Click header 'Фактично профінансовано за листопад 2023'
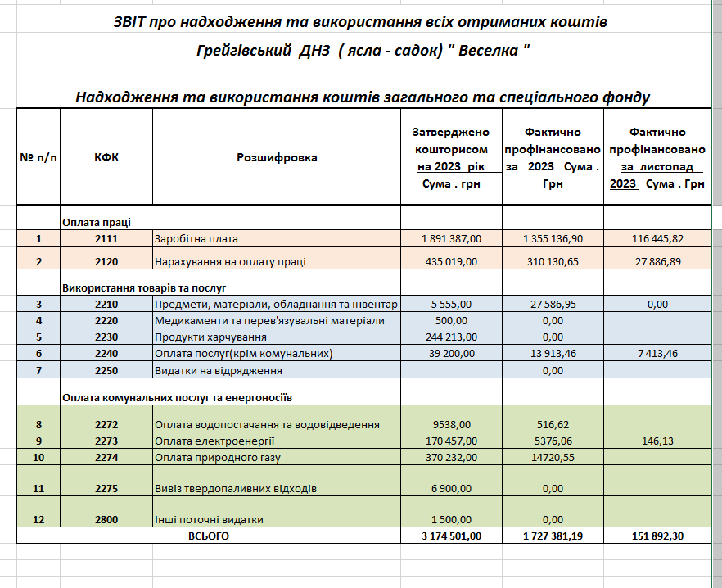 (657, 157)
